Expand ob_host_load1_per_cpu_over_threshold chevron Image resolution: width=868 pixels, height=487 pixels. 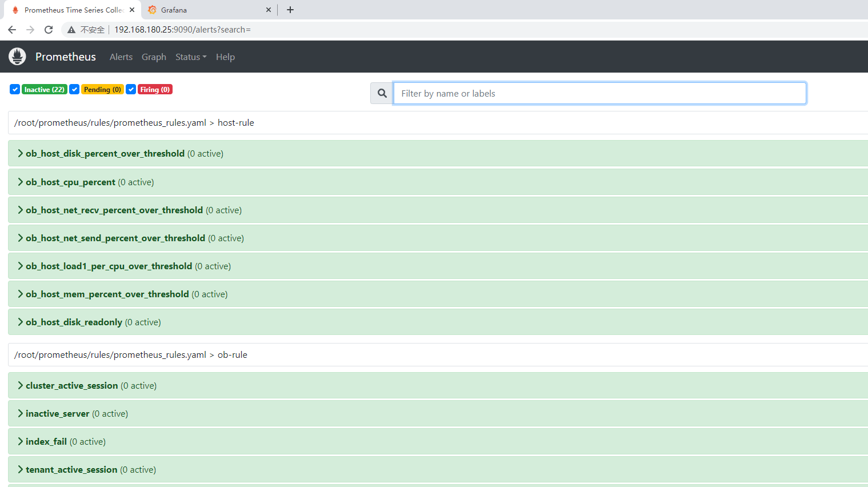21,266
